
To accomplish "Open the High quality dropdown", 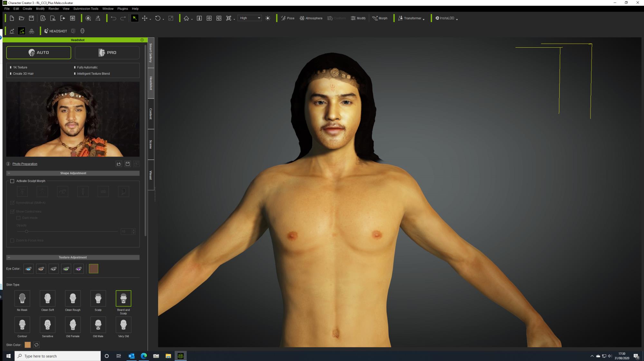I will 250,18.
